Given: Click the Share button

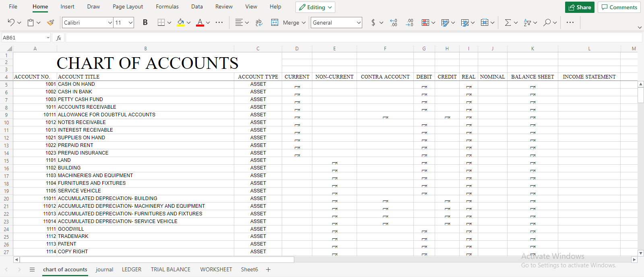Looking at the screenshot, I should click(x=580, y=7).
